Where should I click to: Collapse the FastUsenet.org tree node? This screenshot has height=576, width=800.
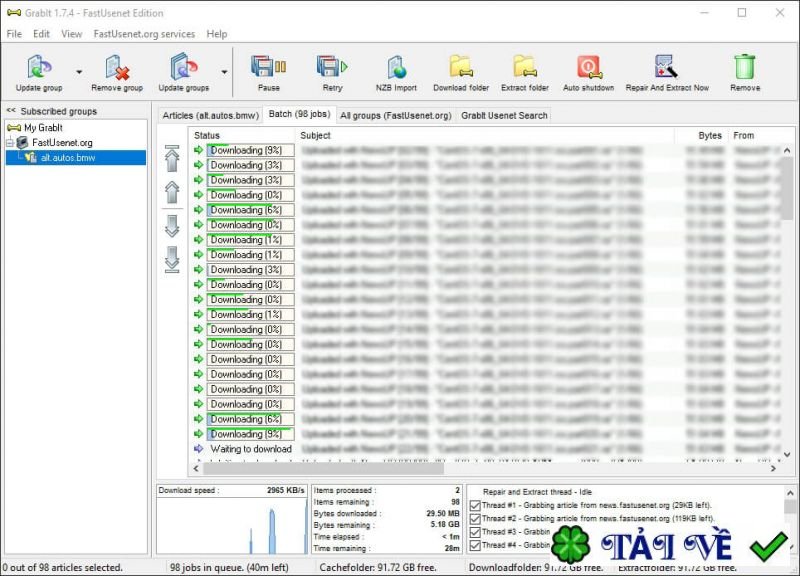click(x=9, y=143)
